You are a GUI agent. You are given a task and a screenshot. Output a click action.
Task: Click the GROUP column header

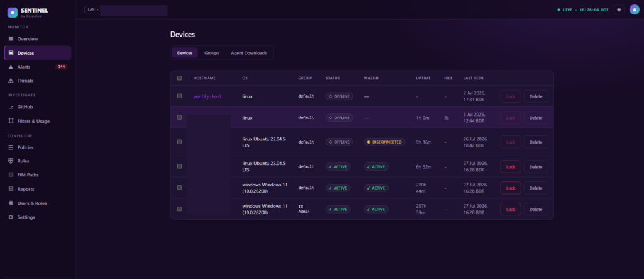click(305, 78)
